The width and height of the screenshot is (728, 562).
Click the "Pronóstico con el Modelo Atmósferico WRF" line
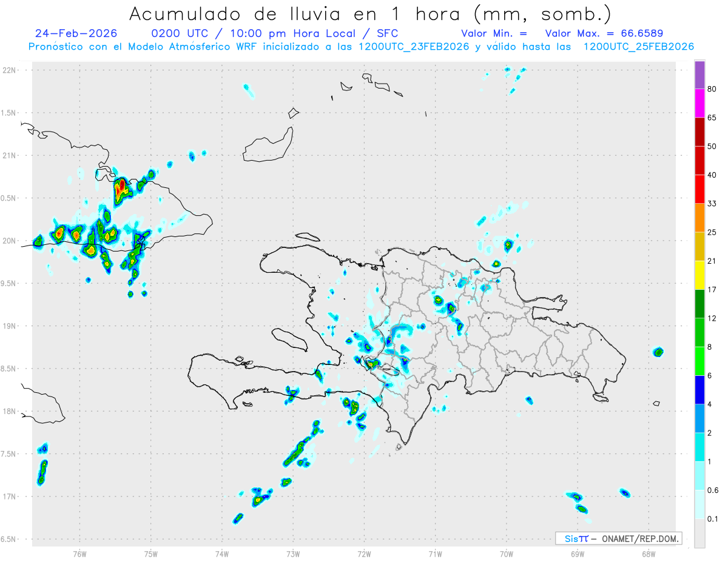coord(144,47)
